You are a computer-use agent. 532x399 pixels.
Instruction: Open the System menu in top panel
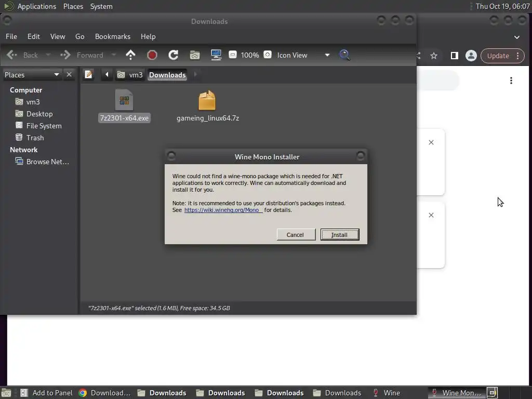[x=101, y=6]
